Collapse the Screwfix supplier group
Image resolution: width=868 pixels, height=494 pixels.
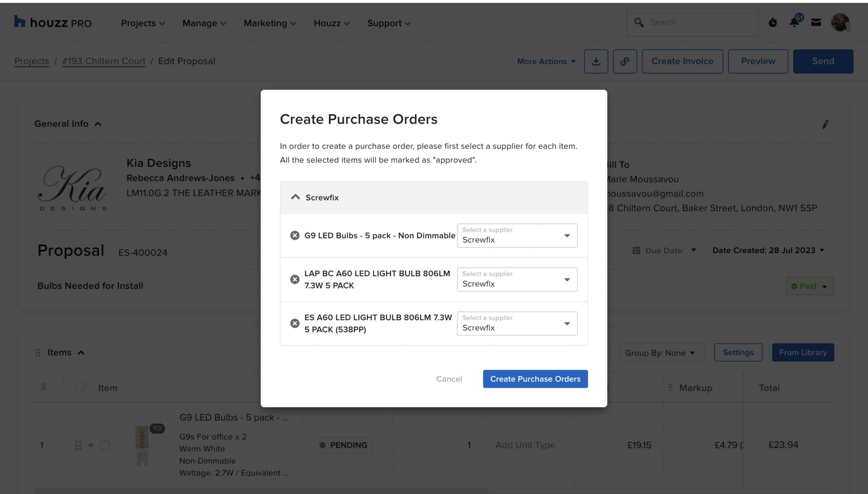[296, 197]
